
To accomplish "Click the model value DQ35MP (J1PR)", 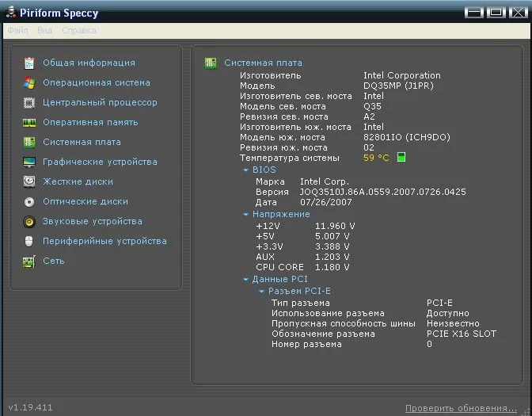I will point(398,86).
